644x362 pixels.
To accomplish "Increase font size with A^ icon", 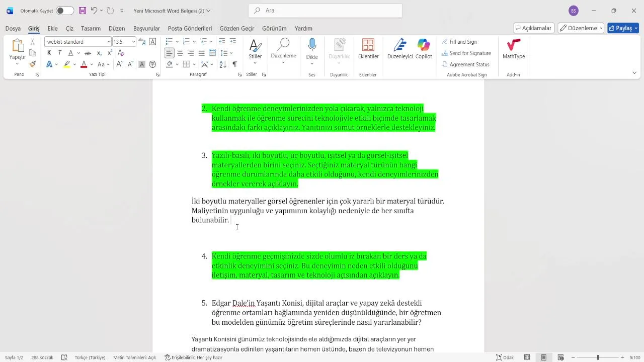I will (119, 64).
